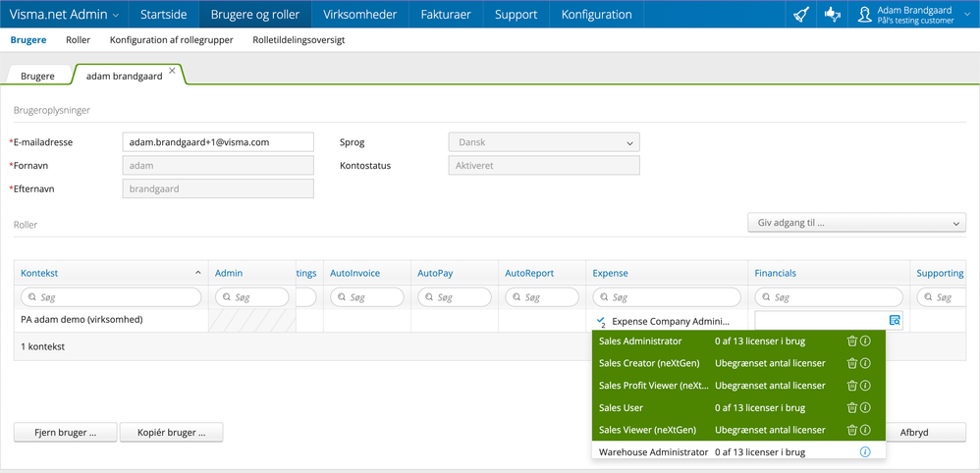Open info for Sales Creator (neXtGen)

(865, 363)
